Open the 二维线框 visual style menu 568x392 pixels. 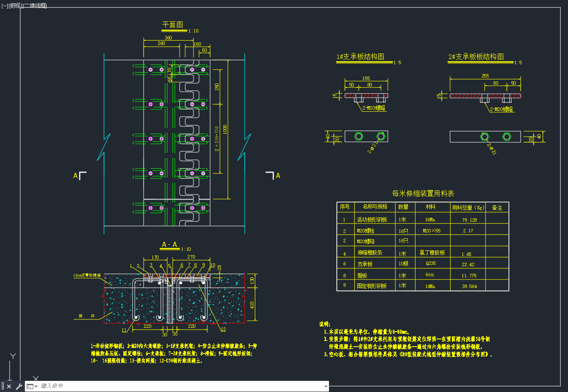(x=35, y=6)
